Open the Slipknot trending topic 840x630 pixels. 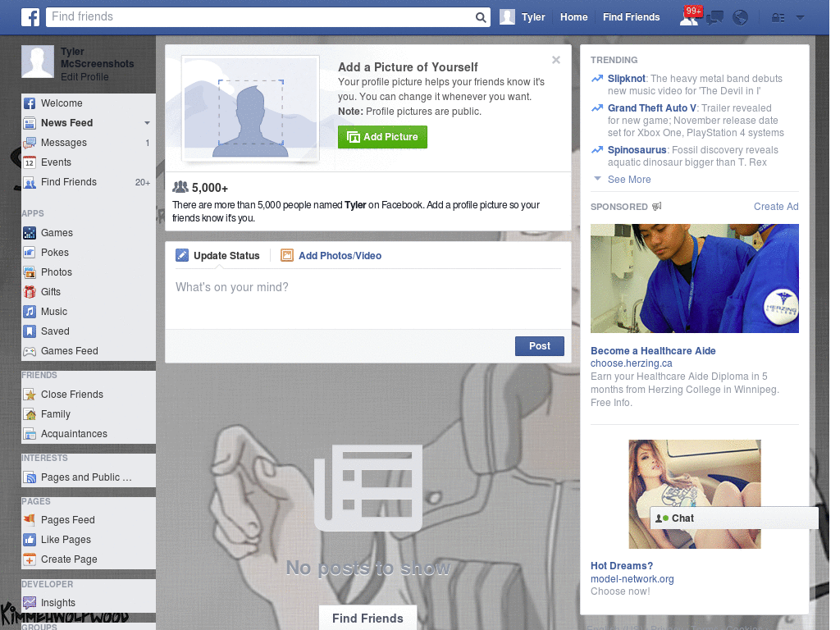pyautogui.click(x=626, y=79)
